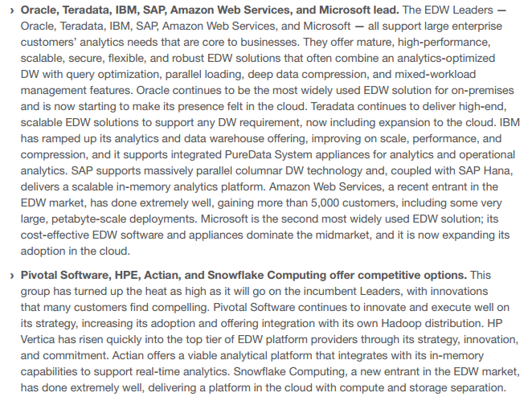Image resolution: width=532 pixels, height=401 pixels.
Task: Click the word 'Vertica'
Action: point(43,338)
